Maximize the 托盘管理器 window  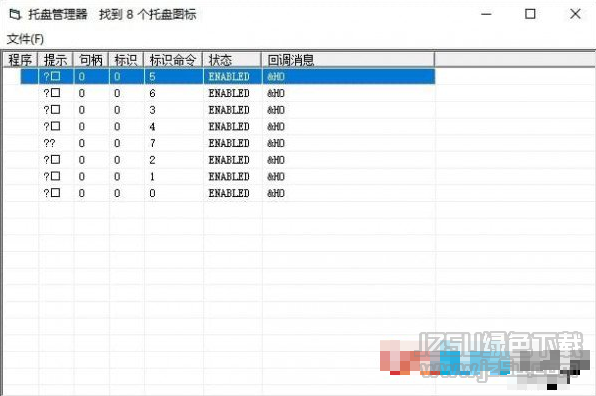point(530,14)
